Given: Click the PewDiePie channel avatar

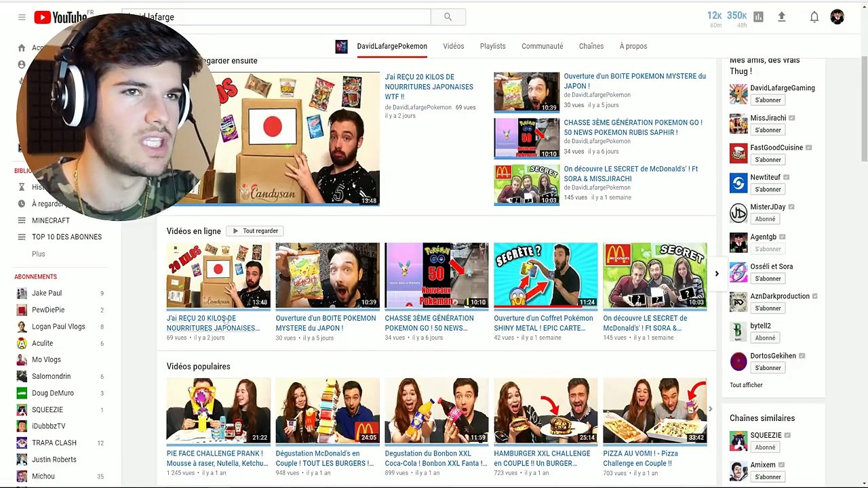Looking at the screenshot, I should tap(22, 310).
